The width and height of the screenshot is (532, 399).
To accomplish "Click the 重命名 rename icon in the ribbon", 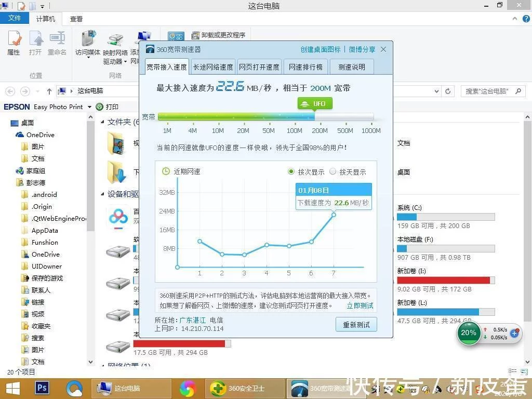I will click(57, 43).
